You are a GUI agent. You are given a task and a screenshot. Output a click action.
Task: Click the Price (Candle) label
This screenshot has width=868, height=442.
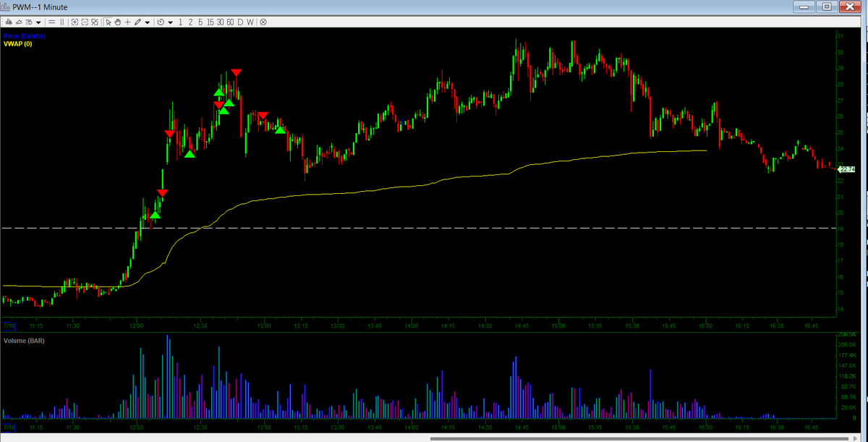point(23,36)
